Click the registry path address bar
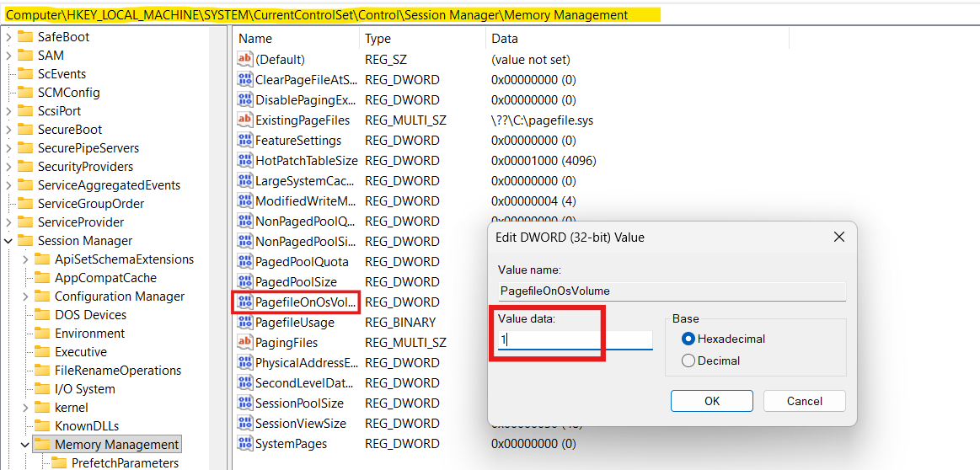The height and width of the screenshot is (470, 980). [x=490, y=14]
